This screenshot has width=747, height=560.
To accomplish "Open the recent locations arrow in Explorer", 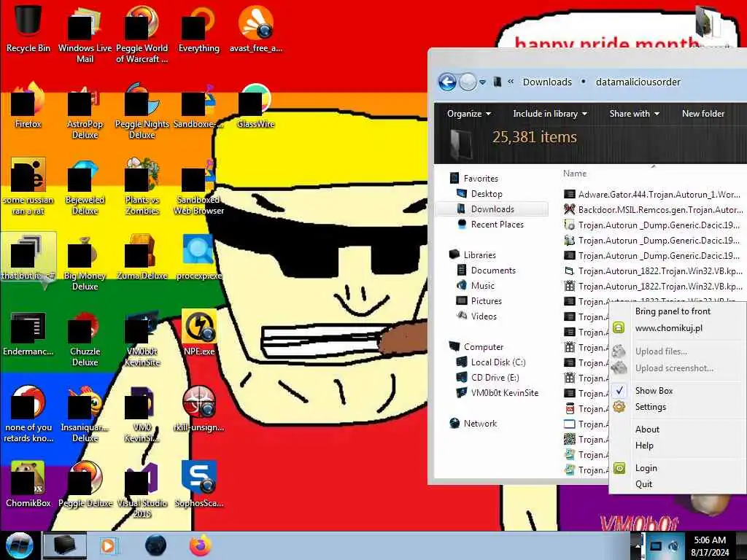I will tap(483, 82).
